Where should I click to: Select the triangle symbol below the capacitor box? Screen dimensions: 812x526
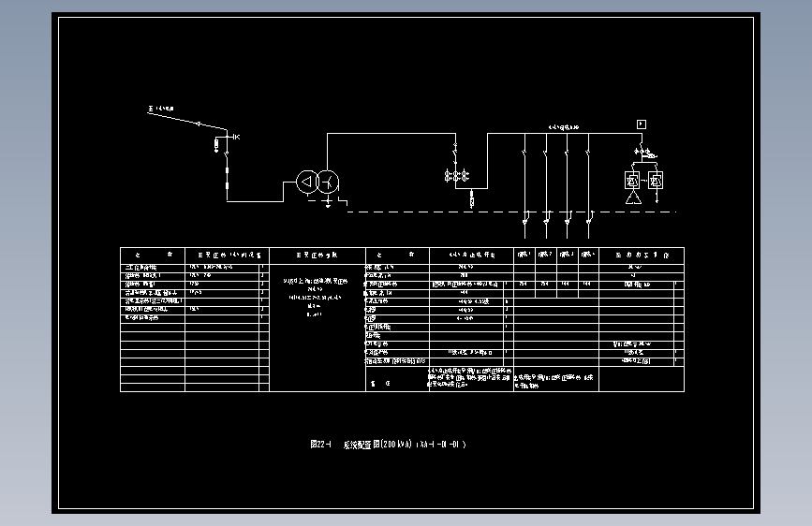pos(633,197)
